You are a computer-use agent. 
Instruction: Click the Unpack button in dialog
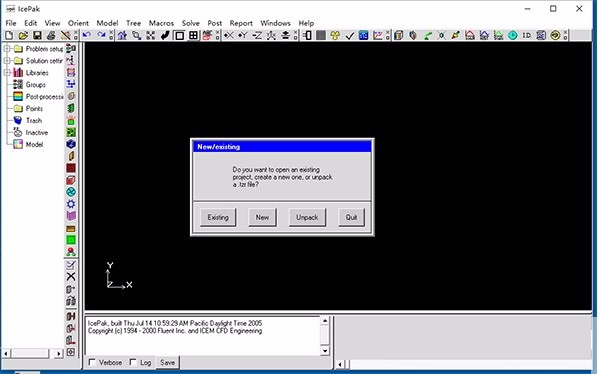pyautogui.click(x=307, y=217)
